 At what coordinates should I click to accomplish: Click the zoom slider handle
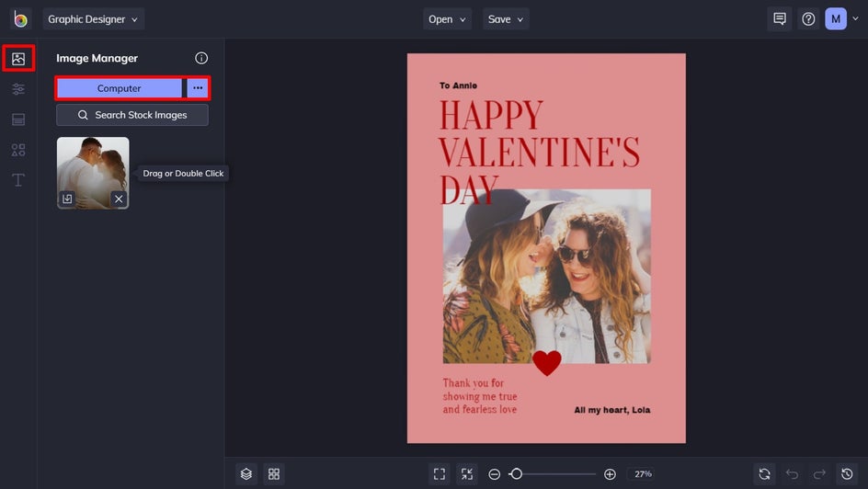click(517, 474)
